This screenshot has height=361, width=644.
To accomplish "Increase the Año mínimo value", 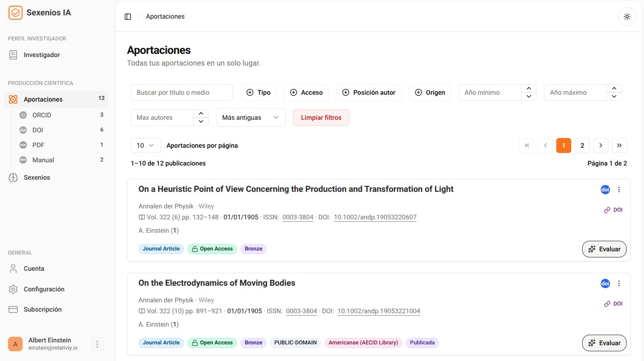I will tap(528, 89).
